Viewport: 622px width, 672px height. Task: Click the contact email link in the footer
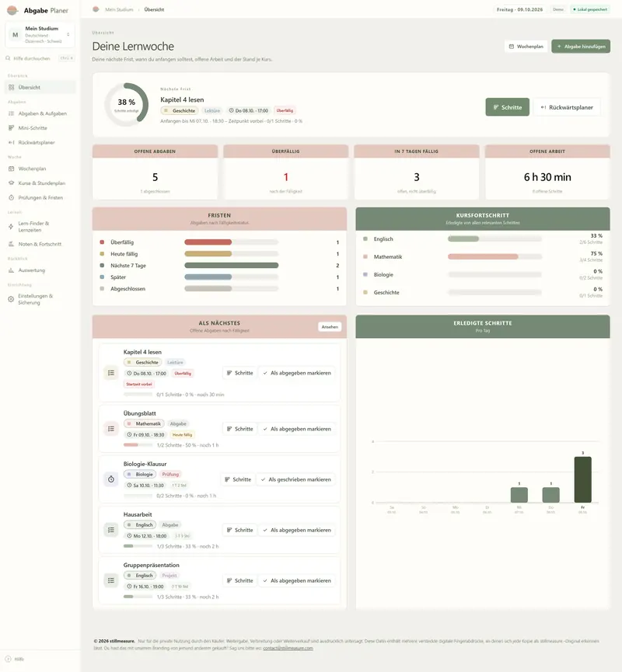(x=288, y=648)
